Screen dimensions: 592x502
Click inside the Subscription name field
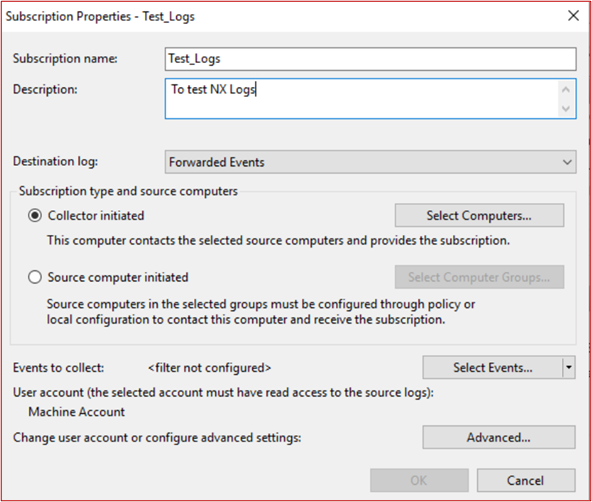pyautogui.click(x=370, y=59)
